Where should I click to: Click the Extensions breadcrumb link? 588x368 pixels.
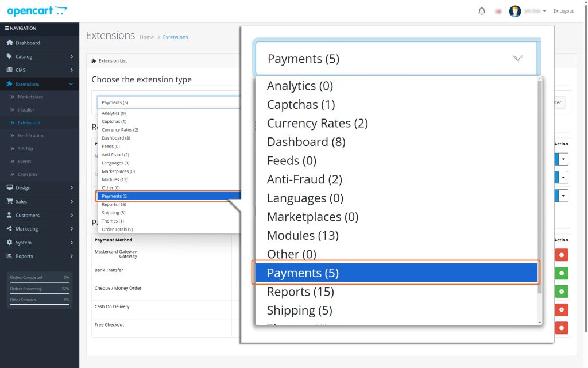(176, 37)
